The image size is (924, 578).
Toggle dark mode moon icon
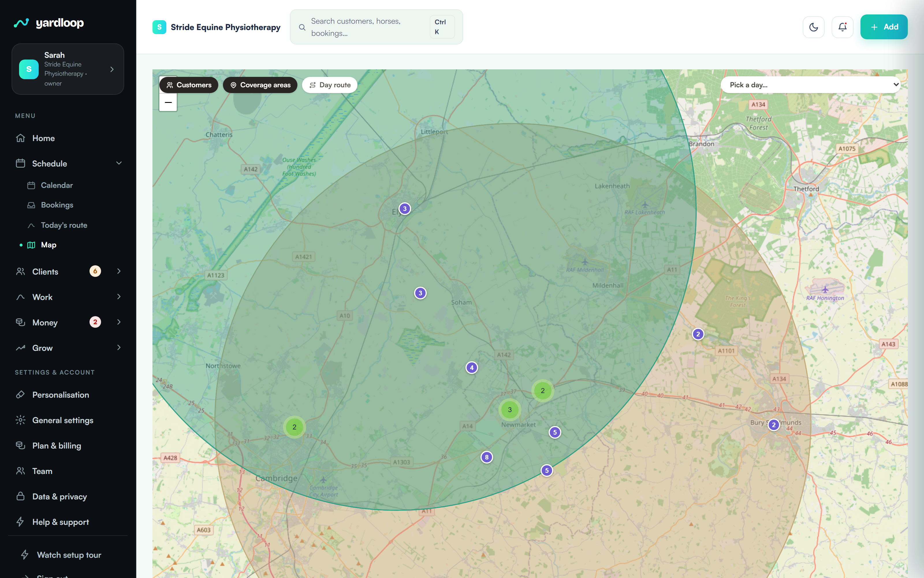tap(814, 27)
